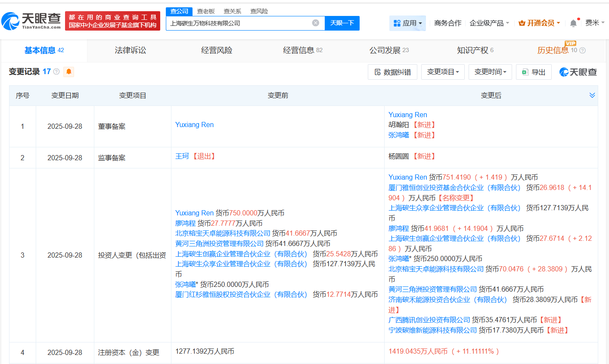The image size is (609, 364).
Task: Open the 变更项目 filter dropdown
Action: click(x=443, y=72)
